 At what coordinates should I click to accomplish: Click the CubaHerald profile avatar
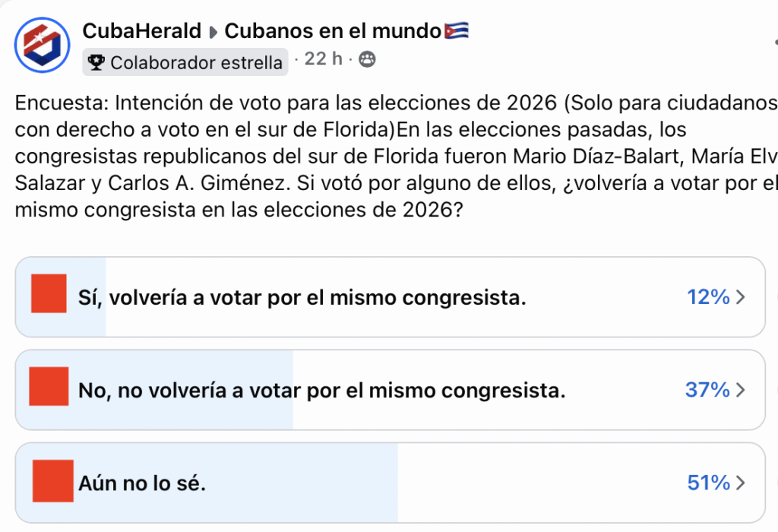(x=42, y=44)
